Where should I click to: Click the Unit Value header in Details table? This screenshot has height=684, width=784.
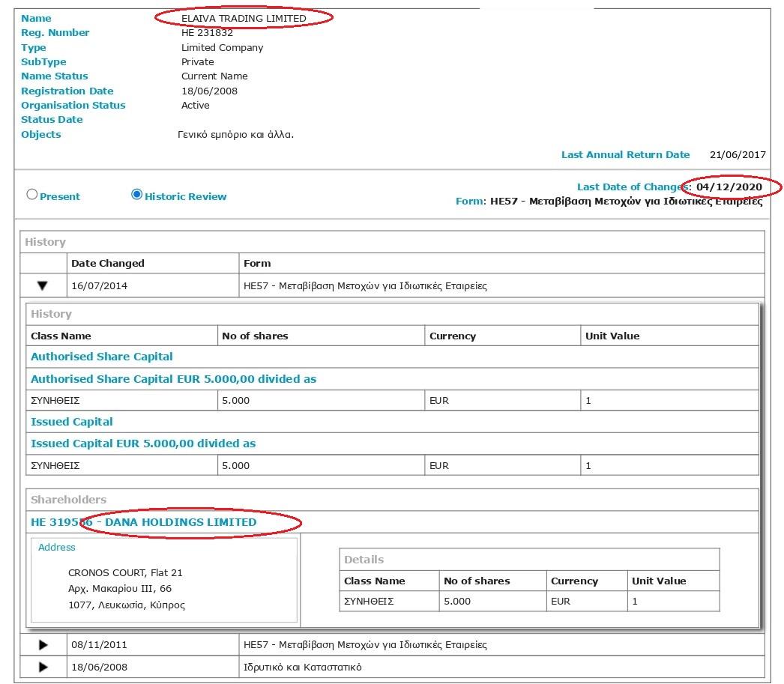658,581
